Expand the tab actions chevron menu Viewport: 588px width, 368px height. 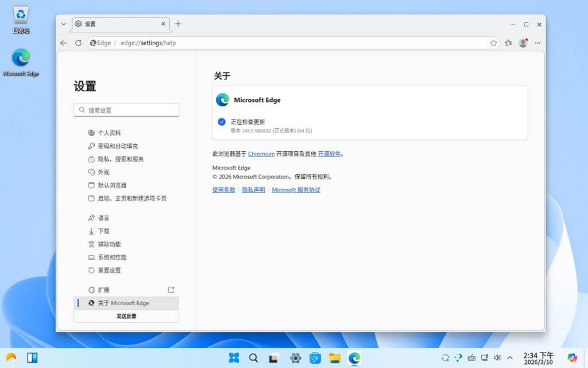pos(64,24)
